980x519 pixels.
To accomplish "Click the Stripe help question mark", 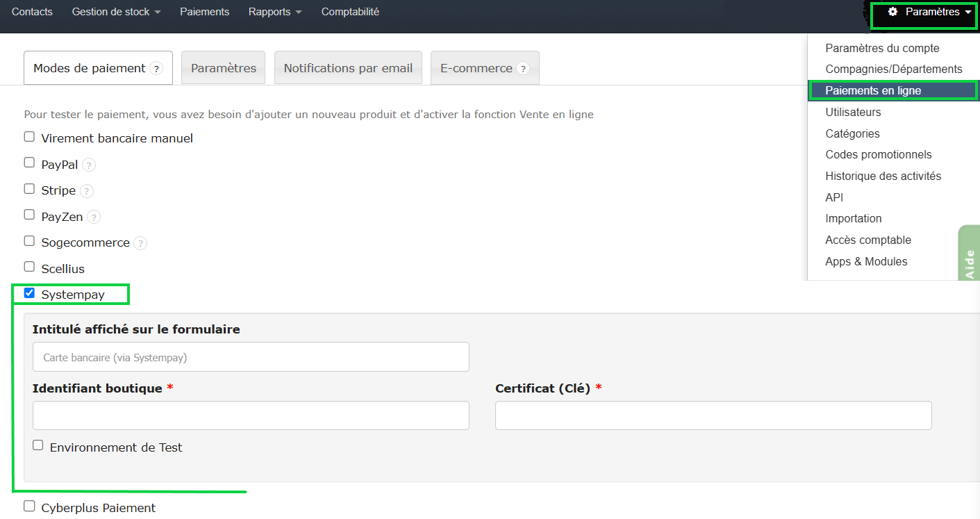I will click(x=86, y=190).
